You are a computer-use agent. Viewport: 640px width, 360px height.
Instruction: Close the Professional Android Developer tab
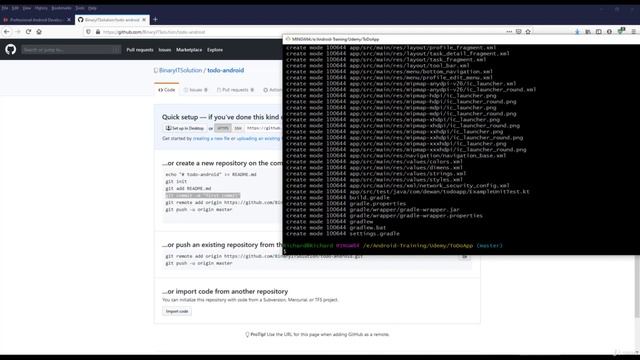69,20
